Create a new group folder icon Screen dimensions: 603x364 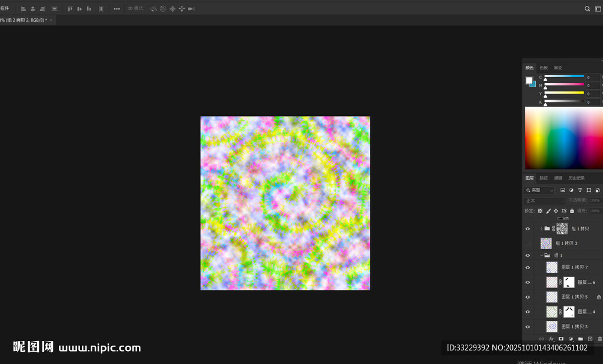point(580,339)
